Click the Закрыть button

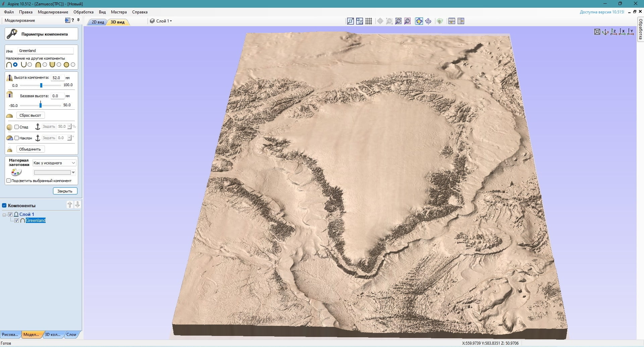coord(65,191)
